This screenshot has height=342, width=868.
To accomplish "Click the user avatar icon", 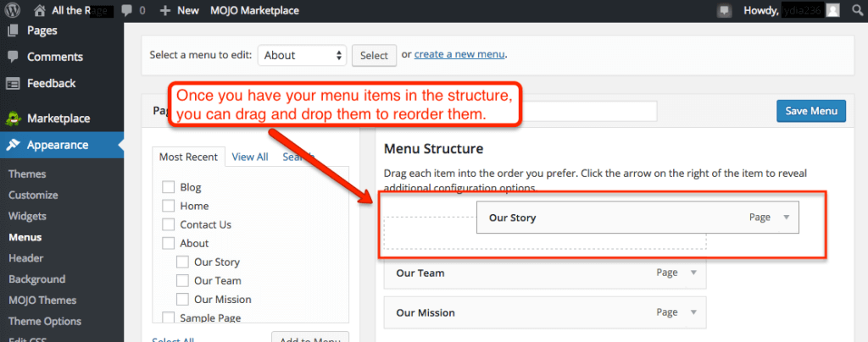I will 832,10.
